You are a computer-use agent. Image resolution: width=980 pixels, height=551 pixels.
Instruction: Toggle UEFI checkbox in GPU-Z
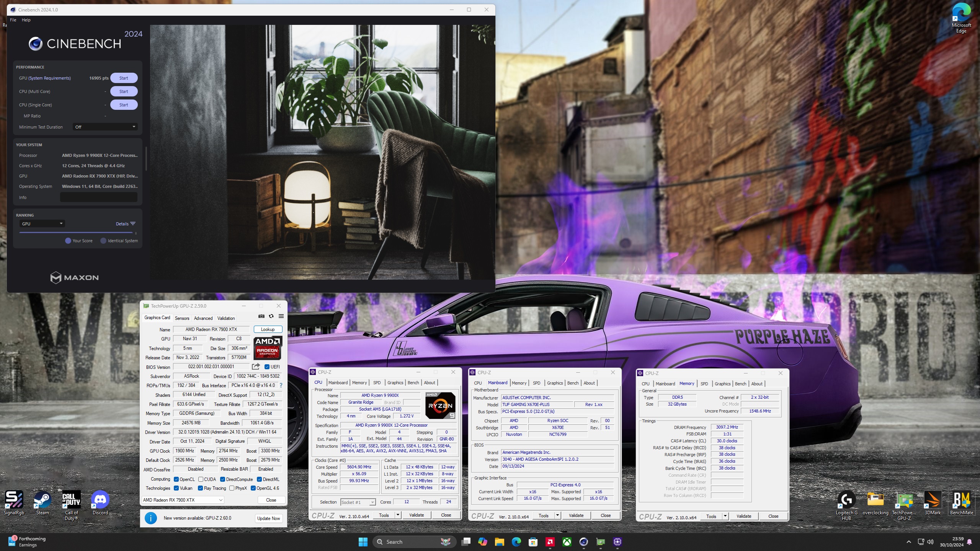click(267, 367)
